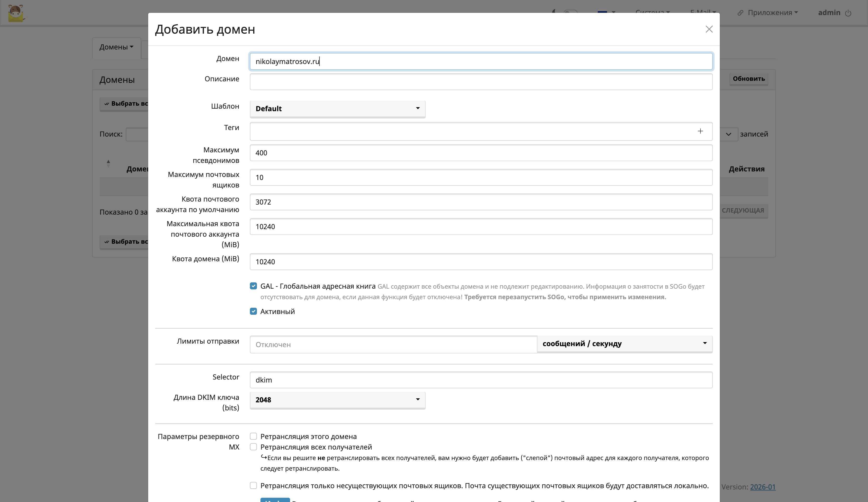Click into the Описание input field
Viewport: 868px width, 502px height.
[x=481, y=82]
